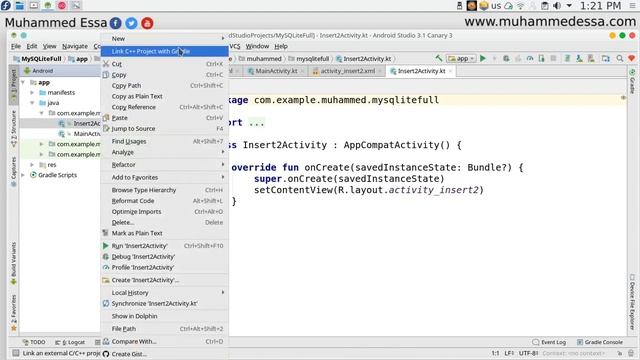Viewport: 640px width, 360px height.
Task: Open the Device File Explorer side panel
Action: 632,302
